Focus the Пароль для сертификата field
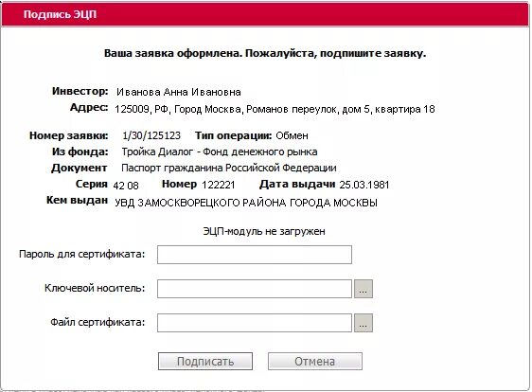The height and width of the screenshot is (392, 532). click(255, 255)
